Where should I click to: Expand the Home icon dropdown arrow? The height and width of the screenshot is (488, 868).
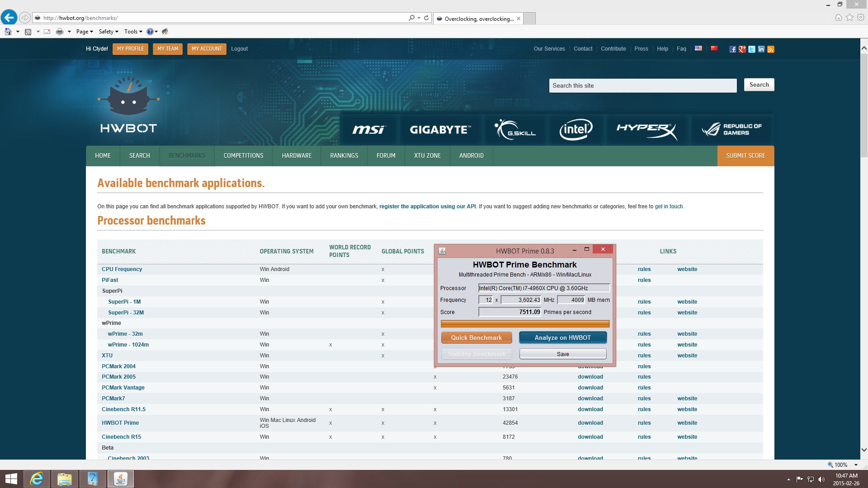18,32
